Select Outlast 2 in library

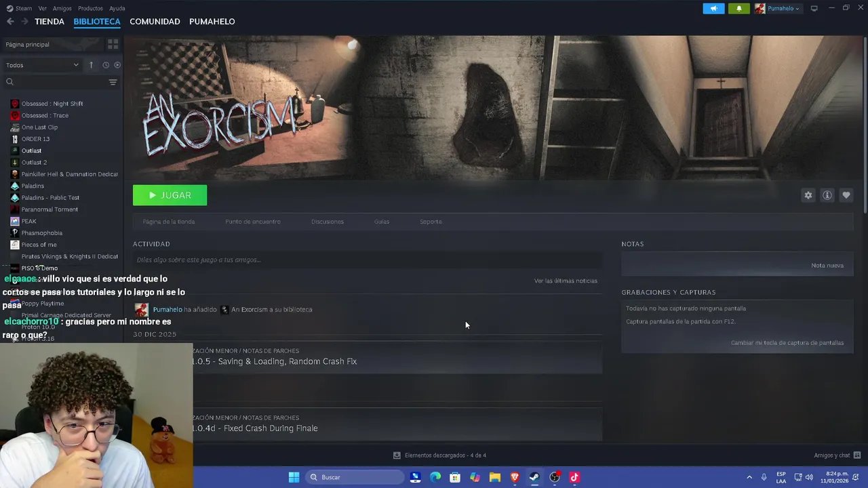coord(34,163)
